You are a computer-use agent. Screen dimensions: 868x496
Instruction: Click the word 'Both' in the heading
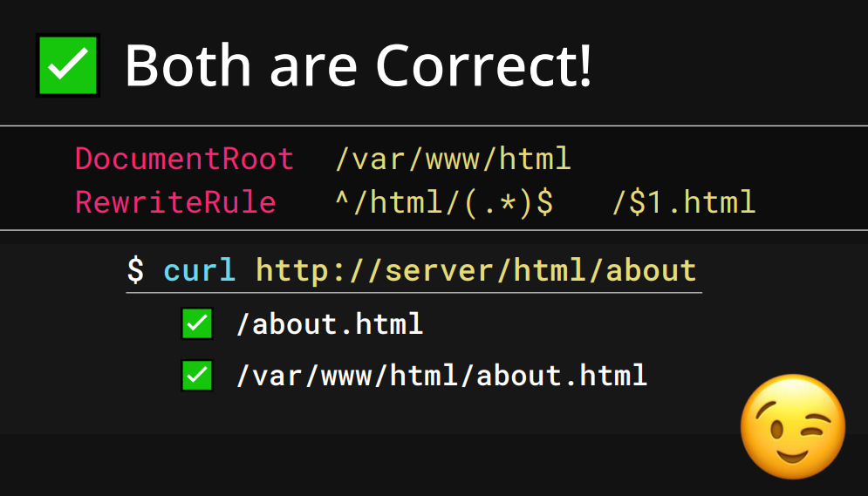[x=188, y=65]
